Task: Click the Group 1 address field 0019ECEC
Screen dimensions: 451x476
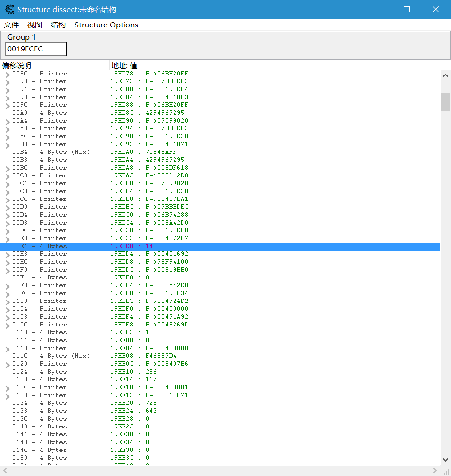Action: (36, 49)
